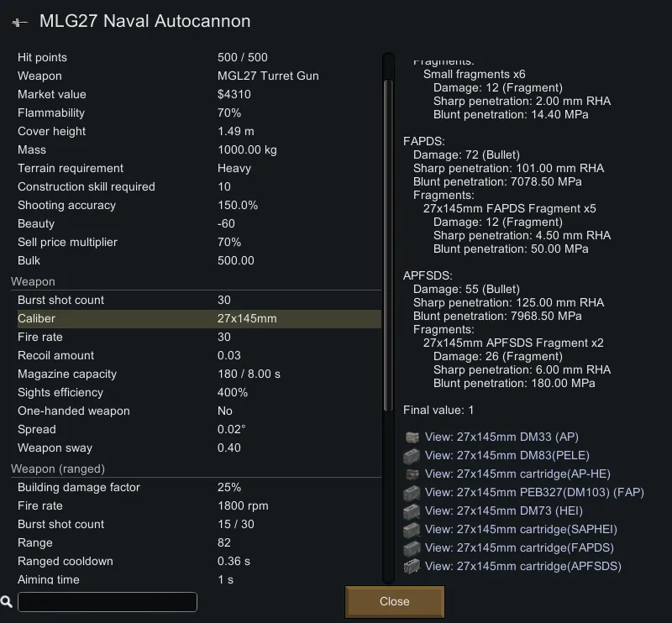This screenshot has height=623, width=672.
Task: Click the AP-HE cartridge icon
Action: (x=412, y=474)
